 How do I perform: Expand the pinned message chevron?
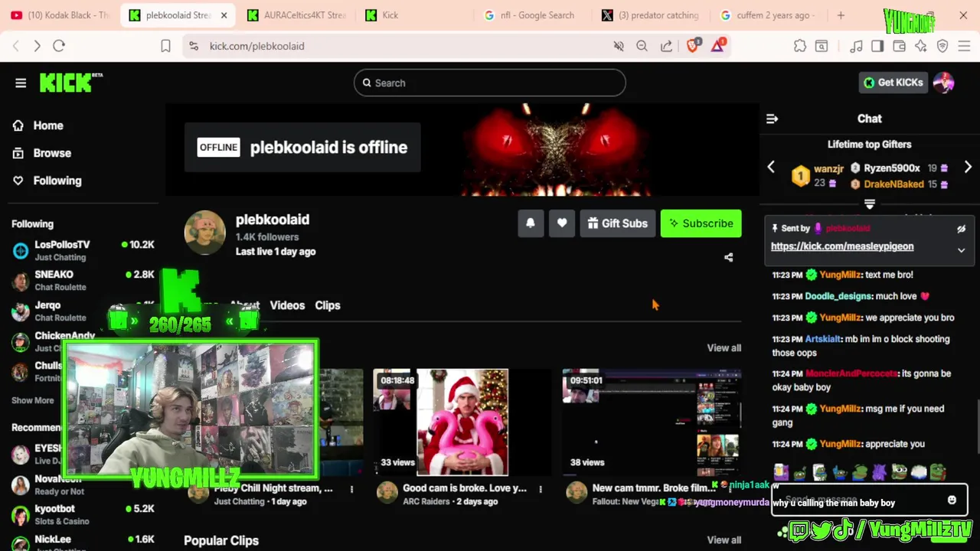pyautogui.click(x=962, y=250)
